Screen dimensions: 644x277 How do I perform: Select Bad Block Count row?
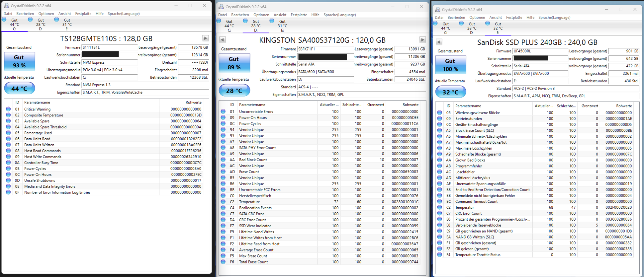(320, 160)
